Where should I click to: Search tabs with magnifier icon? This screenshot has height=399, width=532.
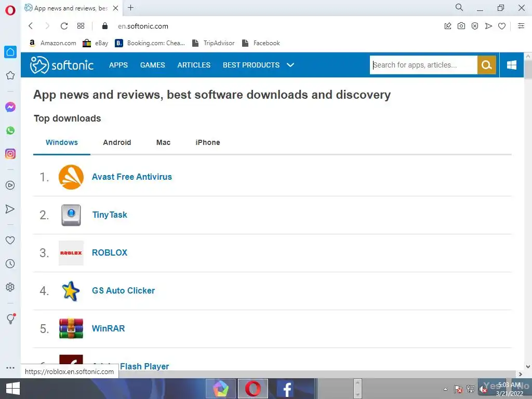pos(459,7)
